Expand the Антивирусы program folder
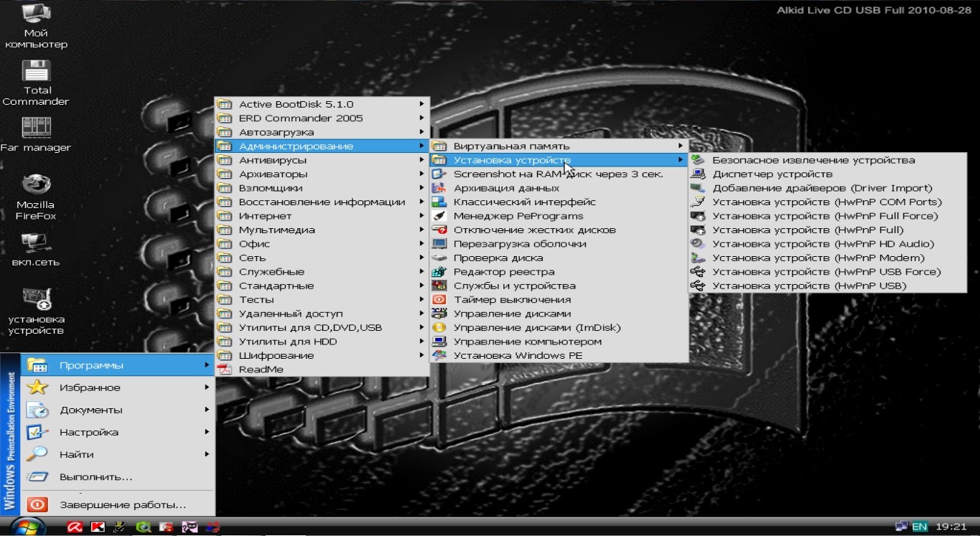This screenshot has height=536, width=980. (322, 160)
